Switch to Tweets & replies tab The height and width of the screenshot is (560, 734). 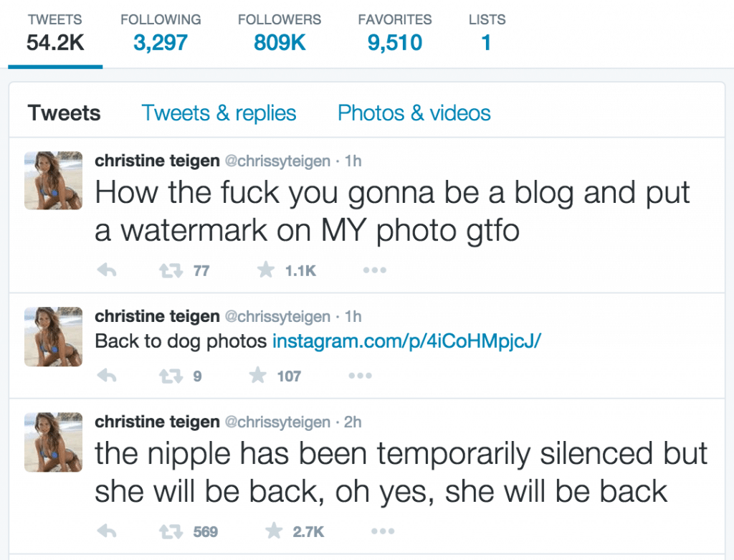[x=219, y=113]
